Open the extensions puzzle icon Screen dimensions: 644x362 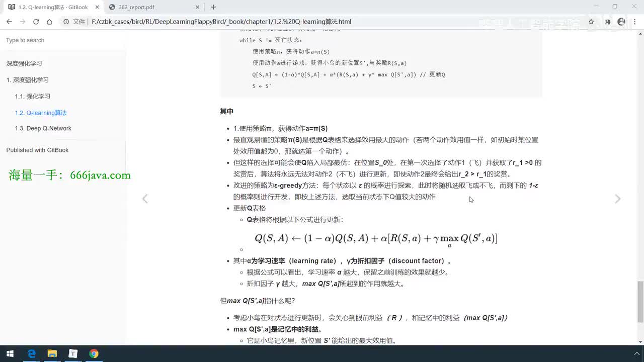point(608,22)
